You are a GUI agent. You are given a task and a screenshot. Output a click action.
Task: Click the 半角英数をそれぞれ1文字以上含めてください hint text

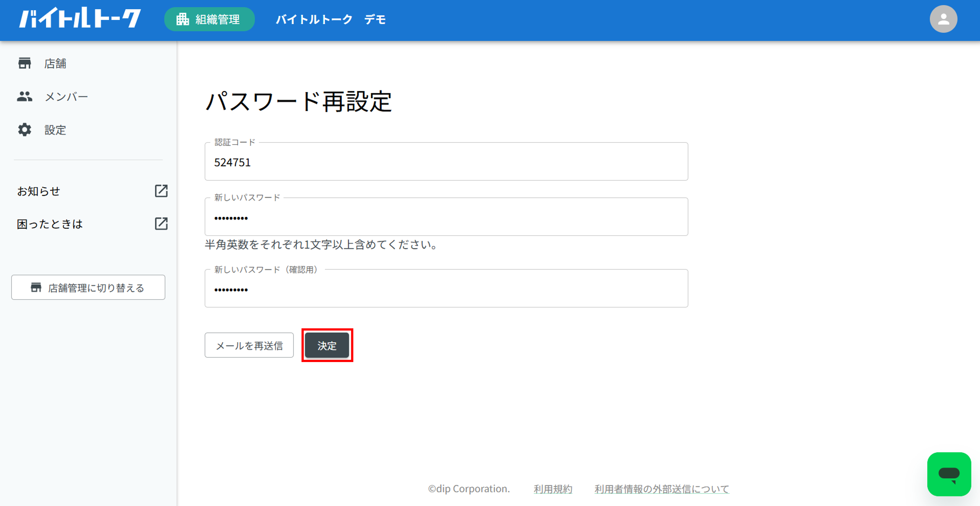tap(321, 244)
